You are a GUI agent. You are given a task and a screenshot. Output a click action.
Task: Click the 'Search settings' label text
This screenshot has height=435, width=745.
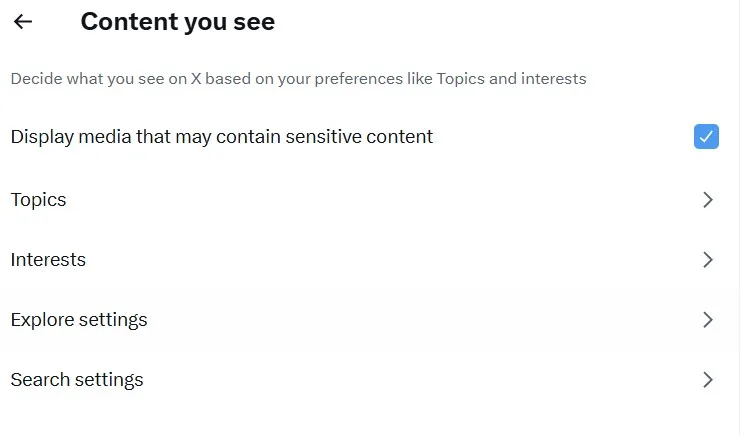[x=77, y=380]
